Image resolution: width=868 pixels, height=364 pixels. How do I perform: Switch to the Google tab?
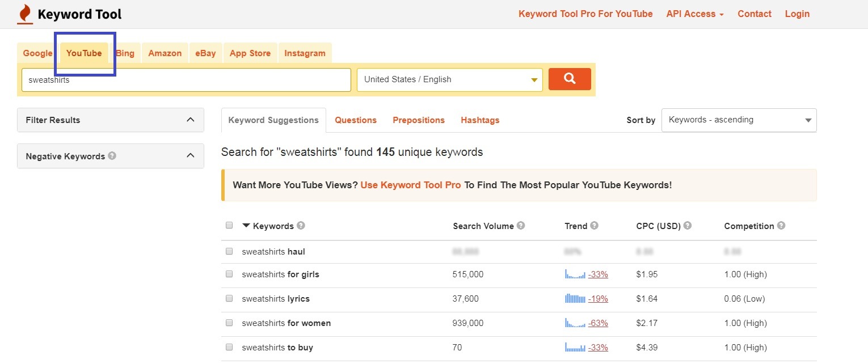tap(38, 53)
